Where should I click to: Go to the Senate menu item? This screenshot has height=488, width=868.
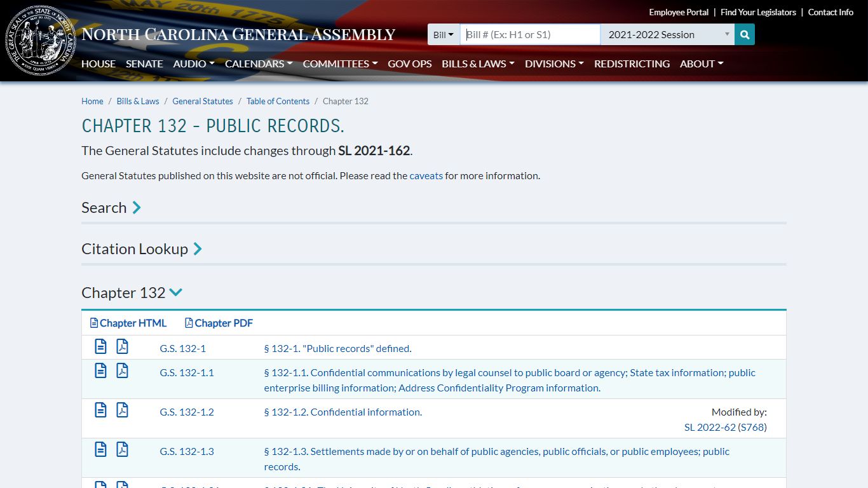[x=144, y=64]
